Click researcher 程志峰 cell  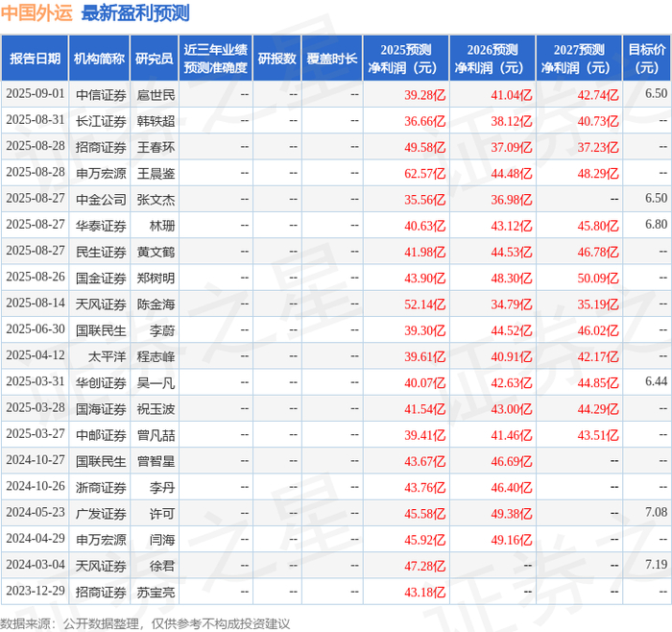coord(156,356)
